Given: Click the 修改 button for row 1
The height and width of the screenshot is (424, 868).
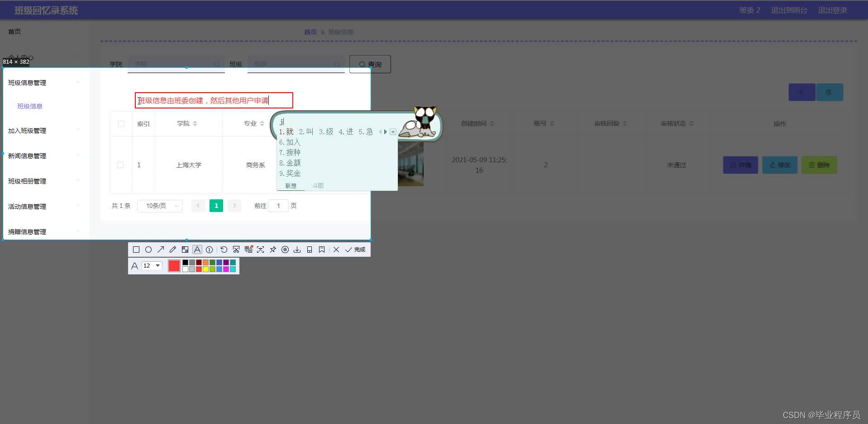Looking at the screenshot, I should (x=780, y=165).
